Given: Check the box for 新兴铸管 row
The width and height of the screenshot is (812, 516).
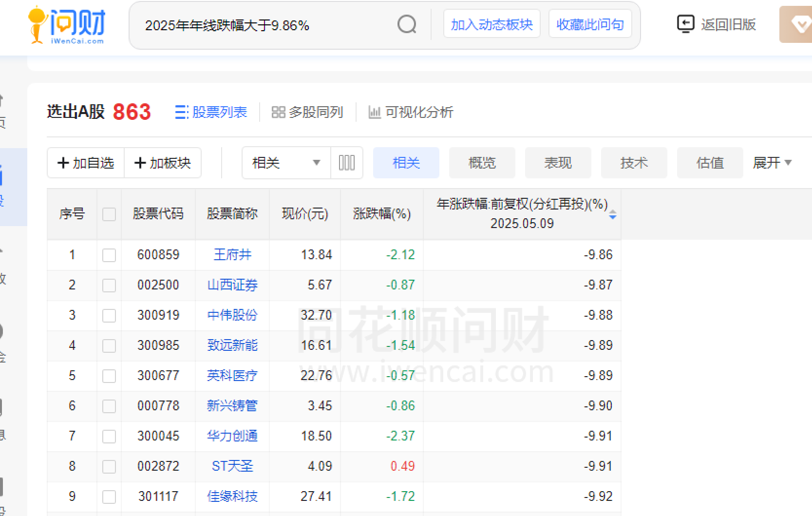Looking at the screenshot, I should (x=109, y=406).
